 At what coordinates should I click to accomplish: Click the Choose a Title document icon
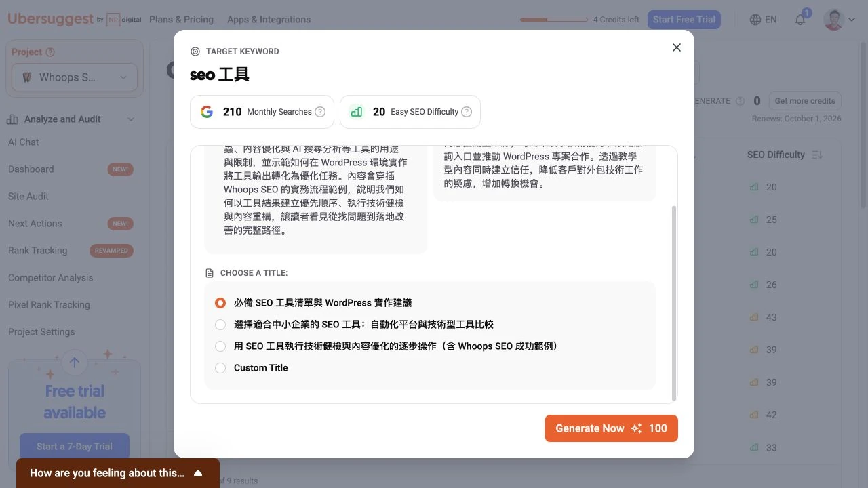[x=210, y=273]
